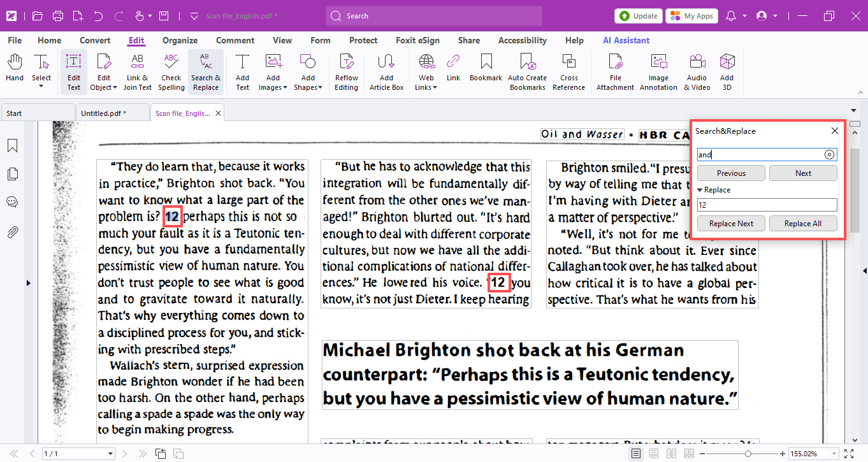The height and width of the screenshot is (462, 868).
Task: Open the Comments panel in the left sidebar
Action: coord(12,202)
